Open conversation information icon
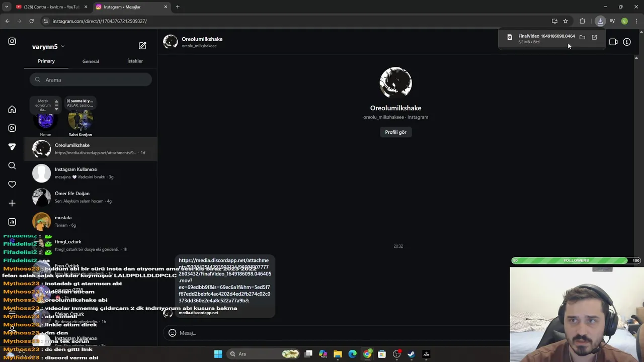 coord(627,42)
